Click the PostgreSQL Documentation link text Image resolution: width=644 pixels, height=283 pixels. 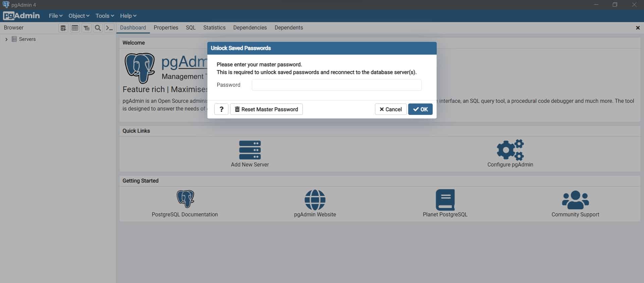point(185,214)
